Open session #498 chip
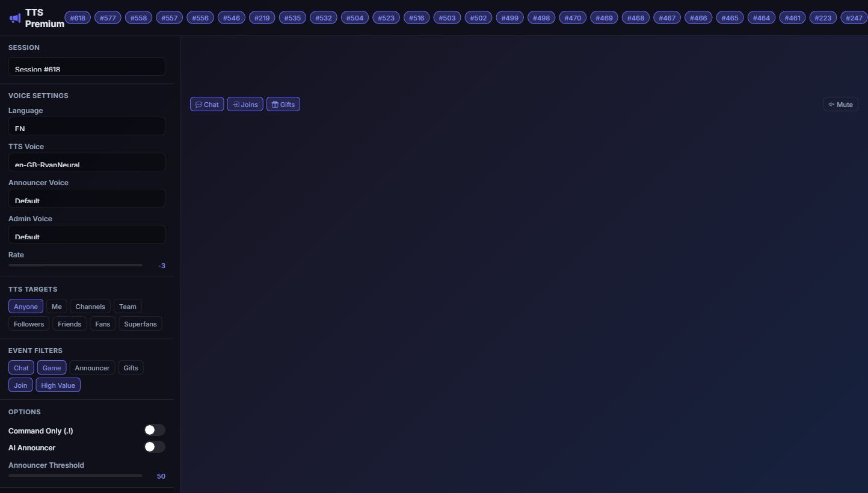The image size is (868, 493). click(x=541, y=18)
